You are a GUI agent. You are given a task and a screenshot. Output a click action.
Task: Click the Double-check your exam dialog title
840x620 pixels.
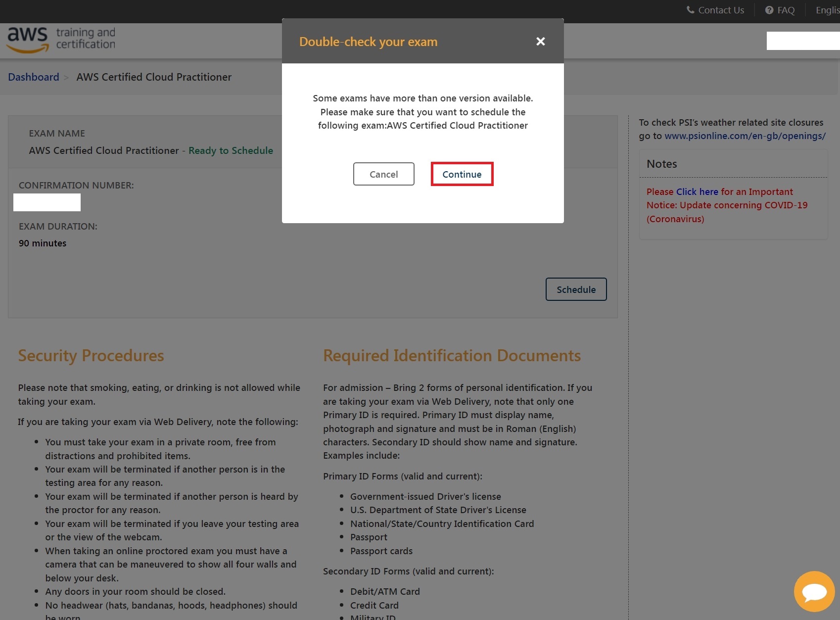pos(368,42)
